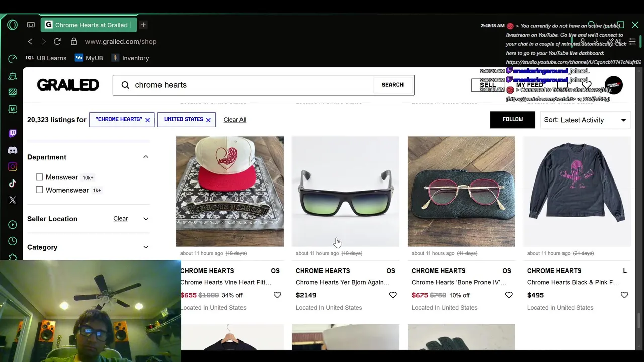Click the SEARCH button
The width and height of the screenshot is (644, 362).
pos(392,85)
